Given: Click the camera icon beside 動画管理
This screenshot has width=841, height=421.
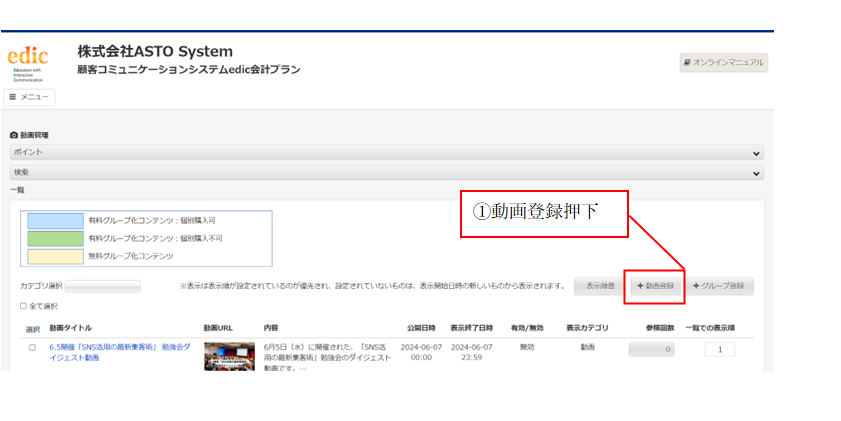Looking at the screenshot, I should point(14,135).
